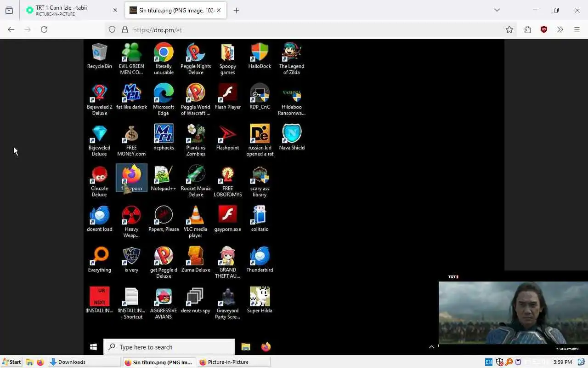Click the dro.pm/at address bar

(311, 29)
